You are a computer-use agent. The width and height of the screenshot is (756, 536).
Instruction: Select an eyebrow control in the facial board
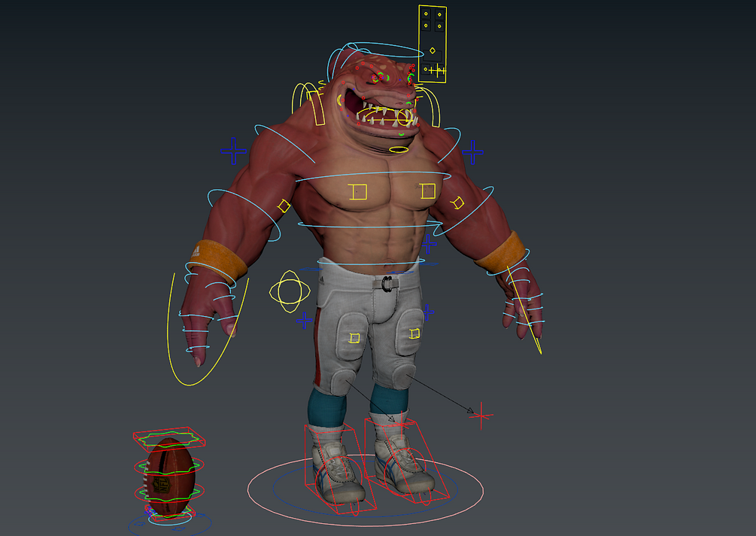426,14
